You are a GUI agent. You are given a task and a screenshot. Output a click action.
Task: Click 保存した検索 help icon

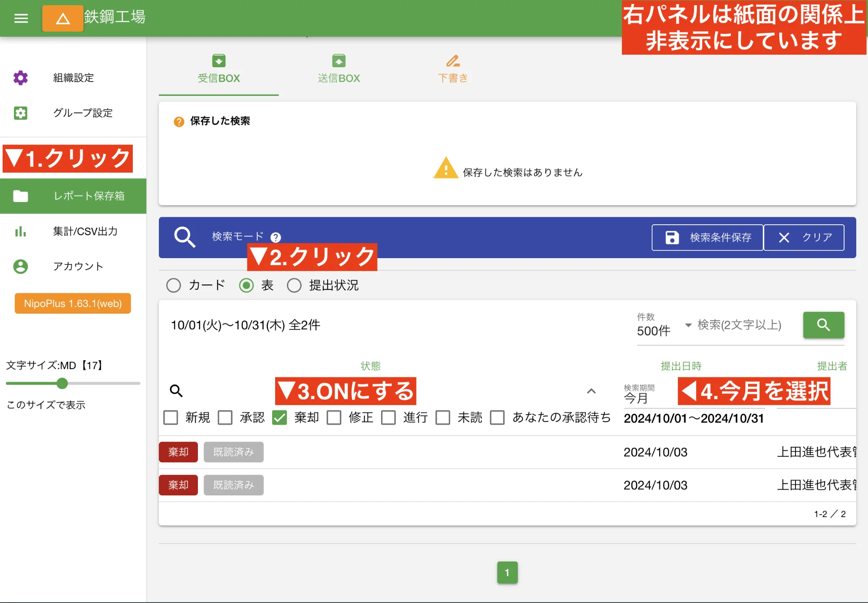click(179, 121)
